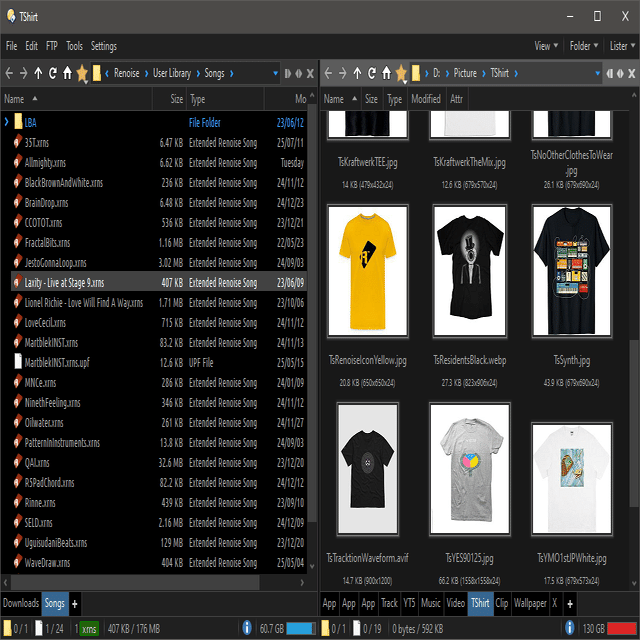Click the left drive 60.7 GB usage bar
640x640 pixels.
tap(301, 628)
